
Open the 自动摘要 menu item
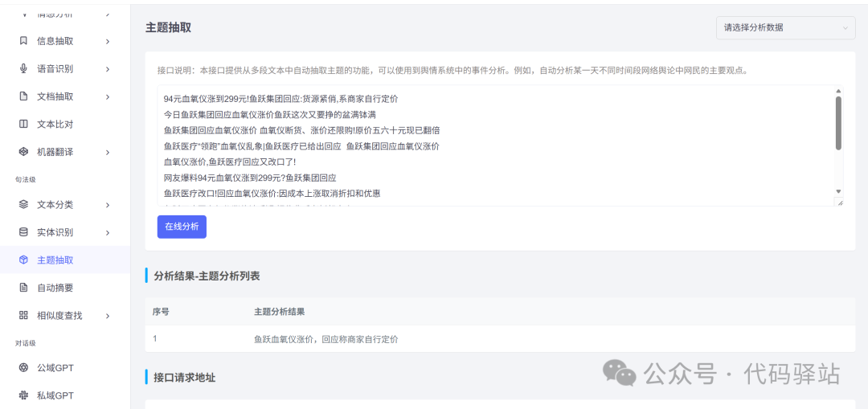click(x=65, y=288)
